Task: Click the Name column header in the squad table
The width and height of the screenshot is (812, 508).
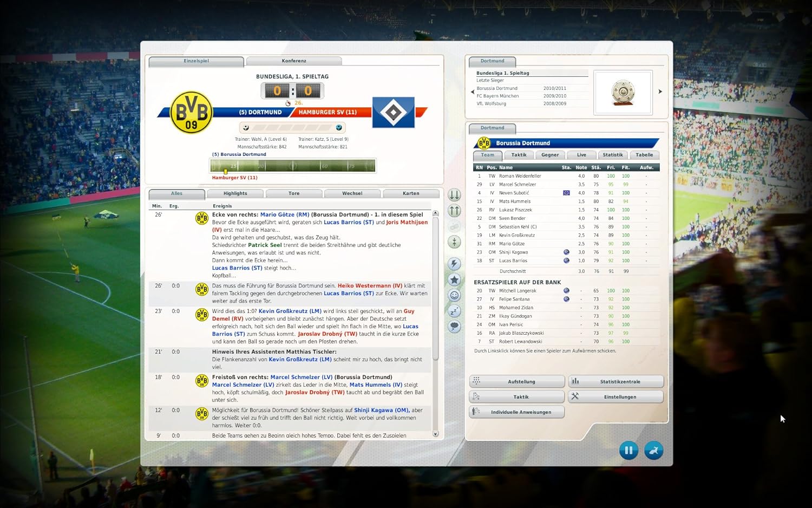Action: tap(506, 168)
